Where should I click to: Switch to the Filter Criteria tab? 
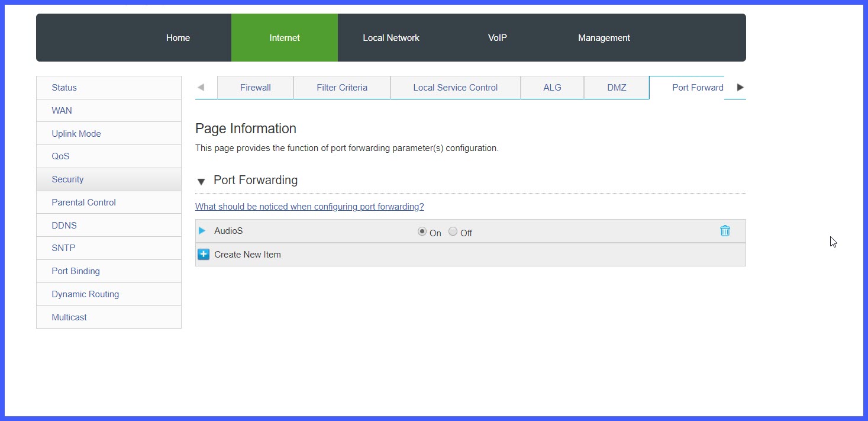point(342,88)
